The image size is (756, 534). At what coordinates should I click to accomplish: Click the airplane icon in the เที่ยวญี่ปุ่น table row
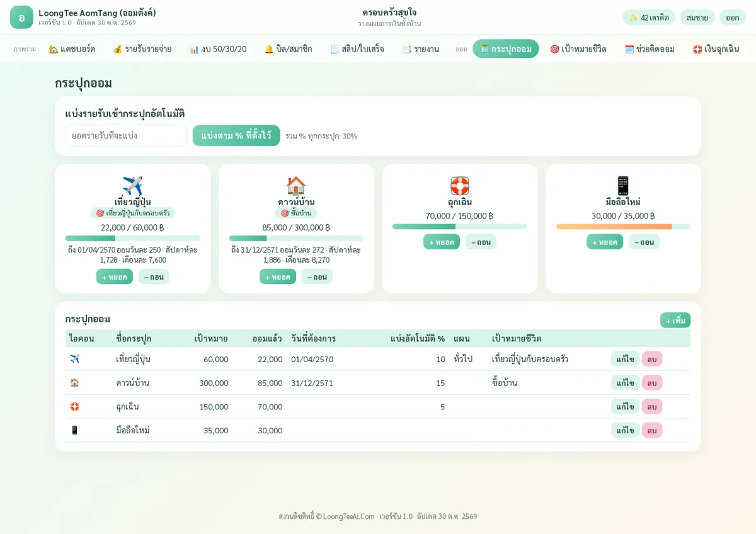coord(74,359)
